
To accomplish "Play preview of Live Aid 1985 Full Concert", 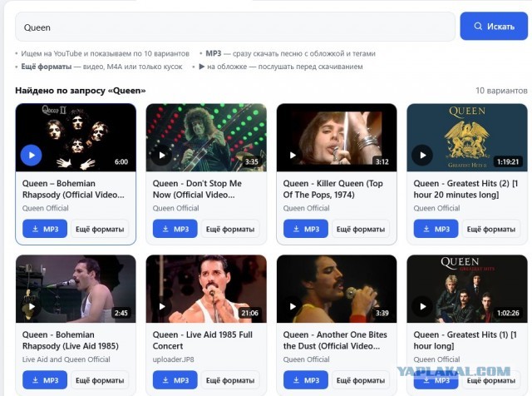I will click(162, 306).
